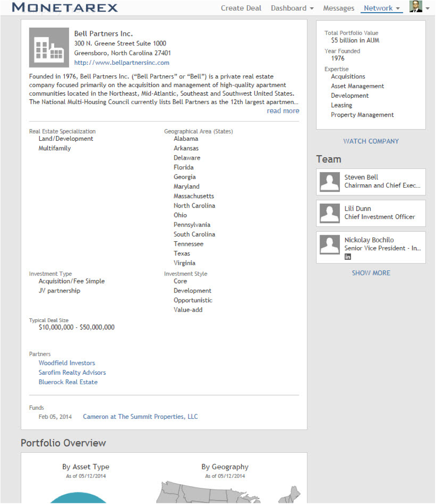436x504 pixels.
Task: Click 'Virginia' in Geographical Area
Action: coord(185,263)
